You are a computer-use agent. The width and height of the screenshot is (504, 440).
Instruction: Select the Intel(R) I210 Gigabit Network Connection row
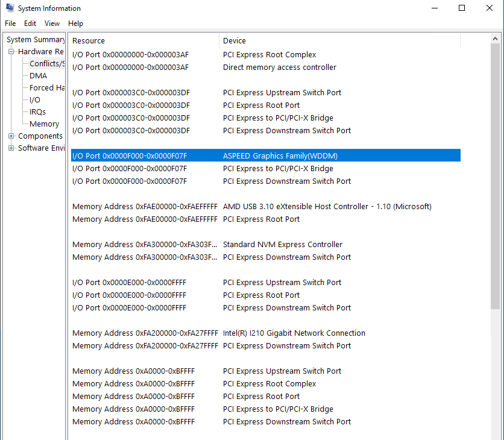(294, 333)
